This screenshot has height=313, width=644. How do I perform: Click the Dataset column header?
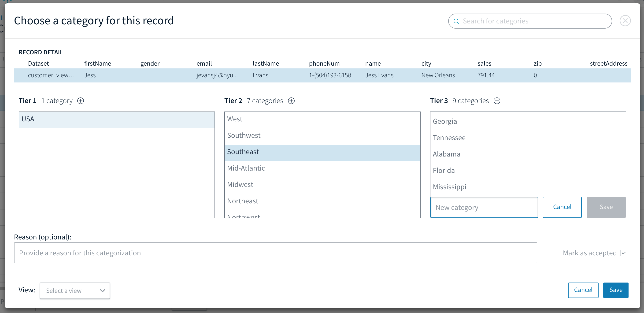click(38, 63)
